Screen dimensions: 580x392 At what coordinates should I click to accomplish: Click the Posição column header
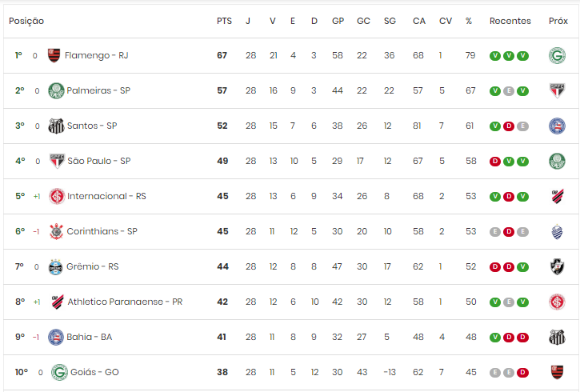click(26, 21)
